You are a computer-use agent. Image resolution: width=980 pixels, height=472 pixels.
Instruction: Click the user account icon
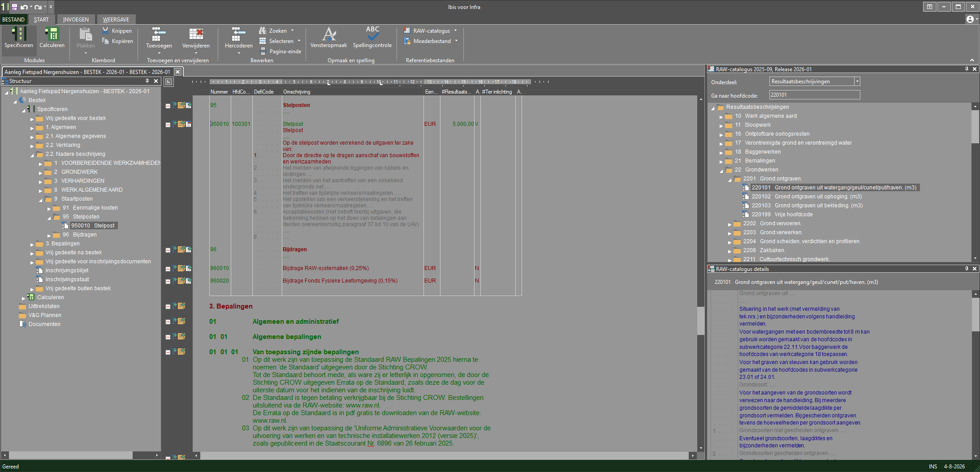(970, 19)
